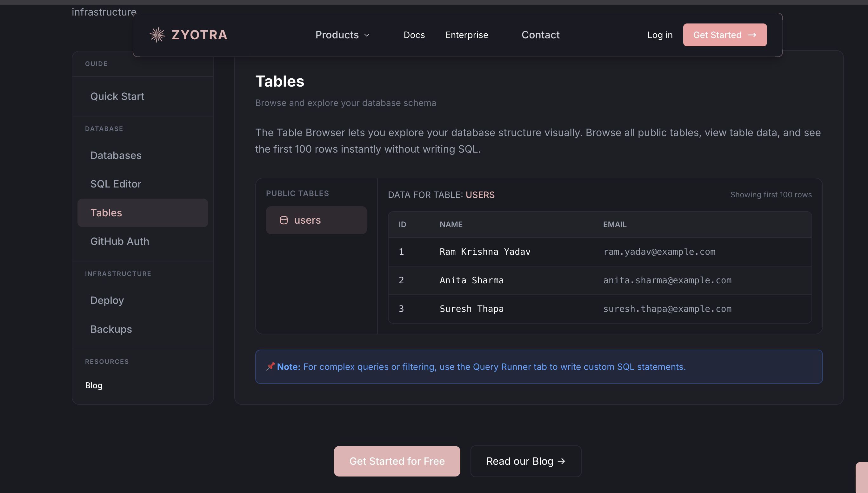The image size is (868, 493).
Task: Select the database icon beside users table
Action: 284,220
